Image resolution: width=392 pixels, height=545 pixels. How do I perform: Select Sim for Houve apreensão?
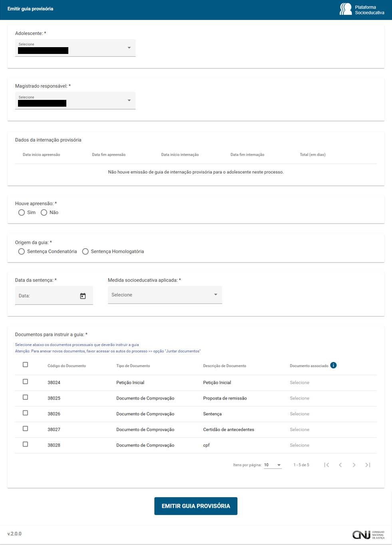click(x=22, y=213)
